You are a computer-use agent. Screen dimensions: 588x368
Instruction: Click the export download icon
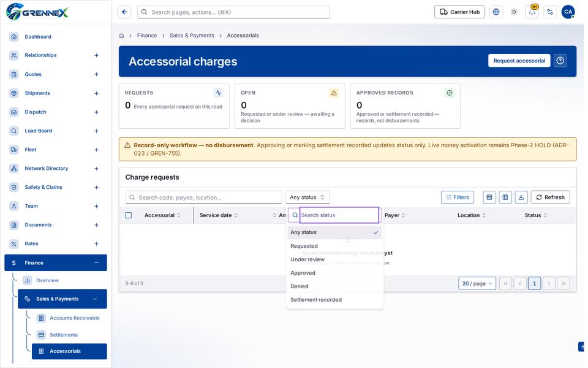521,197
